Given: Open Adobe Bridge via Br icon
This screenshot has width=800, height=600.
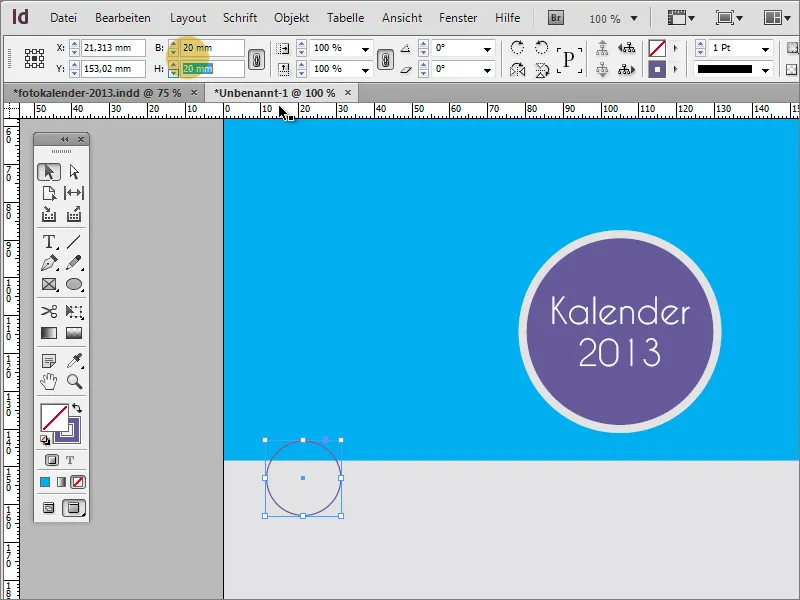Looking at the screenshot, I should click(556, 18).
